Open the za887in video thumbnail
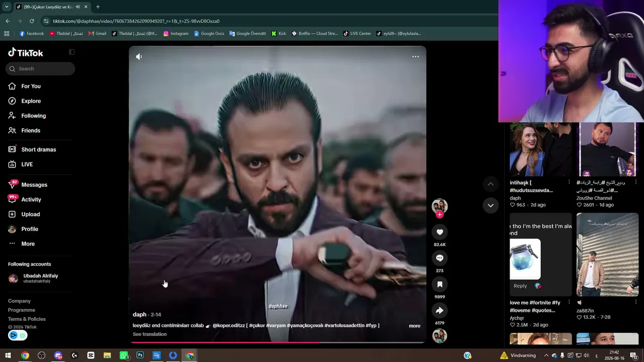The height and width of the screenshot is (362, 644). pos(607,254)
